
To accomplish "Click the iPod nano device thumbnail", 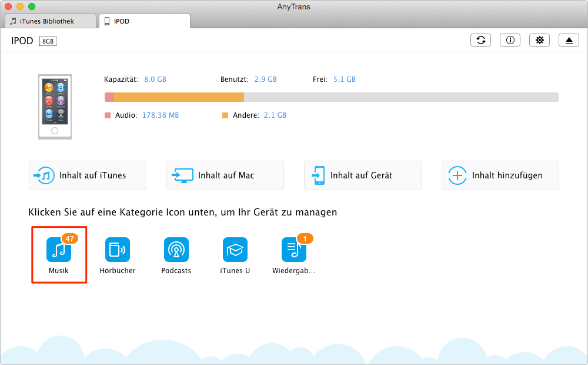I will pyautogui.click(x=55, y=107).
